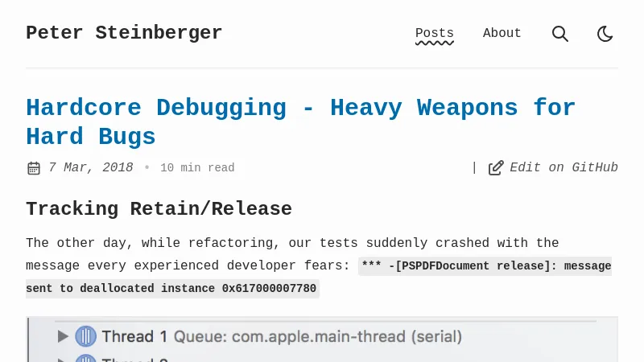
Task: Click the 10 min read label
Action: tap(197, 168)
